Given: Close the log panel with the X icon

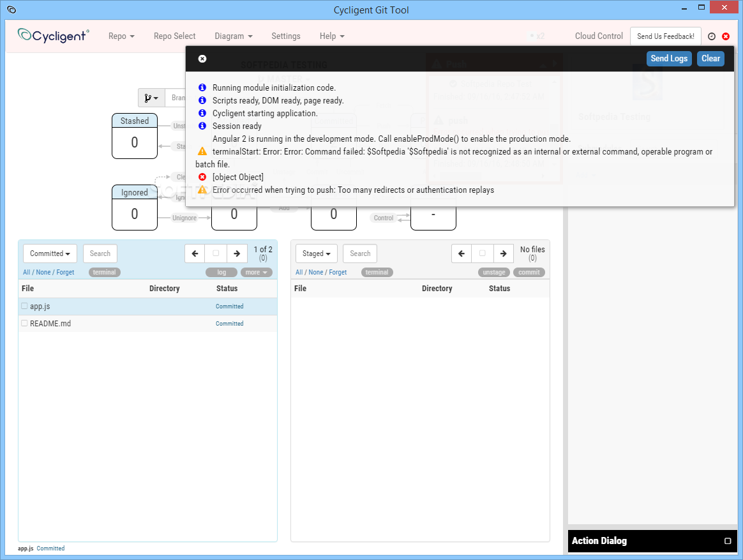Looking at the screenshot, I should [x=202, y=59].
